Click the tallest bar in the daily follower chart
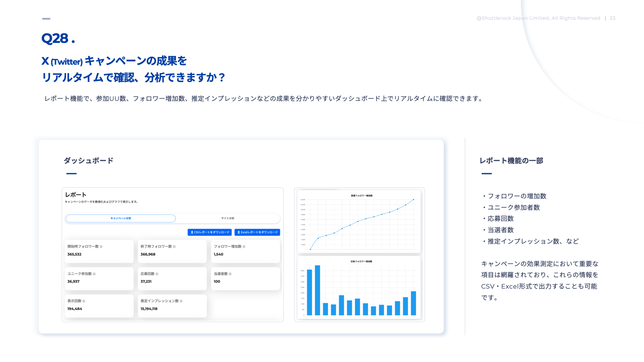644x362 pixels. tap(317, 290)
